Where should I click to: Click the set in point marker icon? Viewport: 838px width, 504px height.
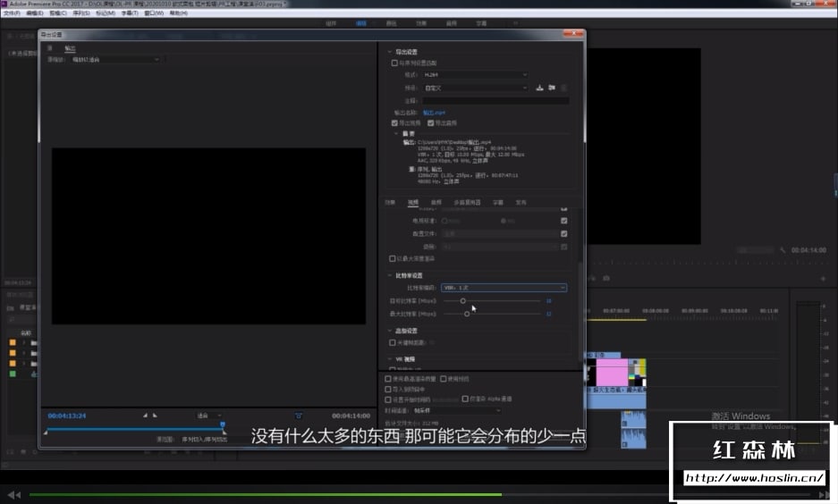click(x=145, y=415)
